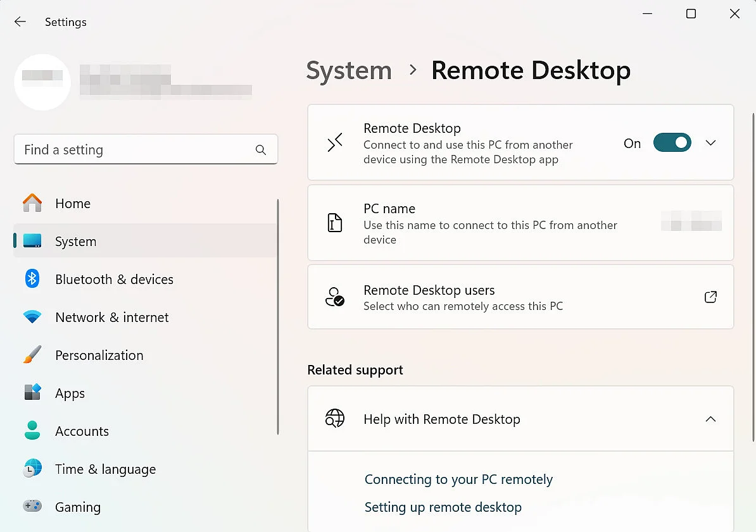This screenshot has height=532, width=756.
Task: Turn off the Remote Desktop toggle
Action: pos(672,142)
